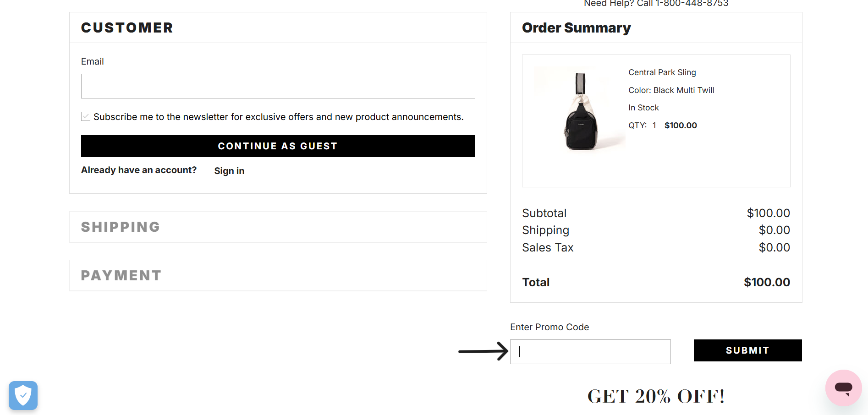Click the Sign in link
Viewport: 868px width, 415px height.
[x=229, y=171]
